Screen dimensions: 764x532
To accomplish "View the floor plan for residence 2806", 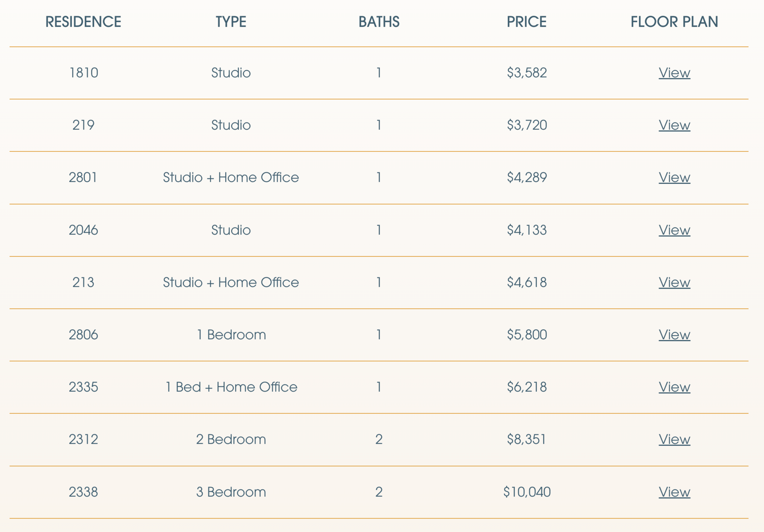I will pyautogui.click(x=674, y=335).
